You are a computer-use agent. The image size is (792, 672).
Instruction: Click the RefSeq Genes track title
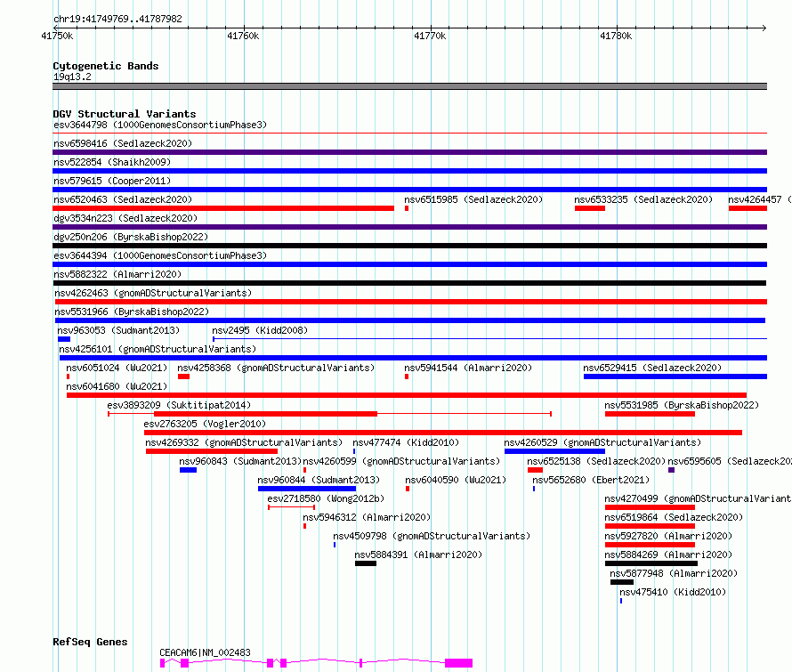coord(90,643)
